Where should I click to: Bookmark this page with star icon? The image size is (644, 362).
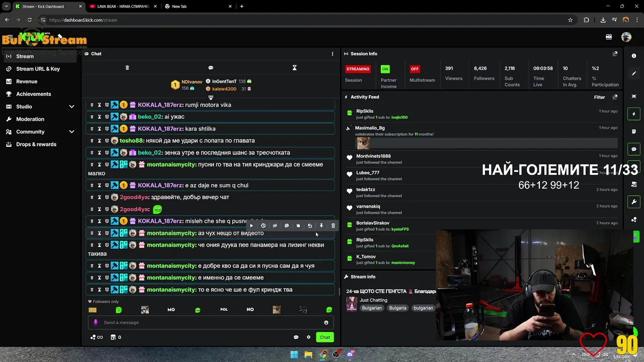(570, 20)
